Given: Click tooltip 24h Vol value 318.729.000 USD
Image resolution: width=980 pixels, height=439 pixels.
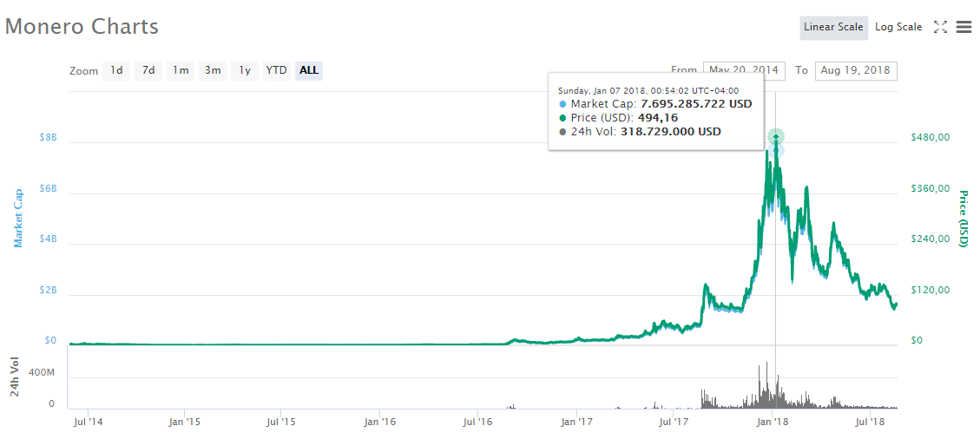Looking at the screenshot, I should click(x=671, y=132).
